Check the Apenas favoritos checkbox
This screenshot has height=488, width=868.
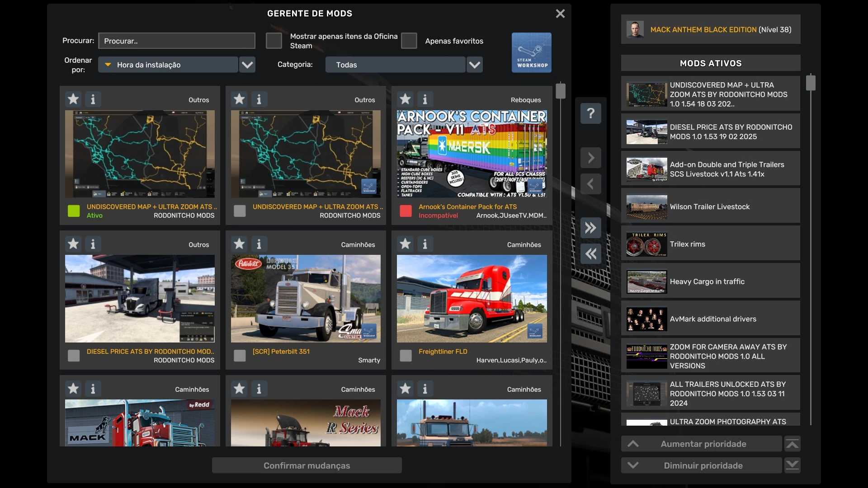click(x=409, y=41)
